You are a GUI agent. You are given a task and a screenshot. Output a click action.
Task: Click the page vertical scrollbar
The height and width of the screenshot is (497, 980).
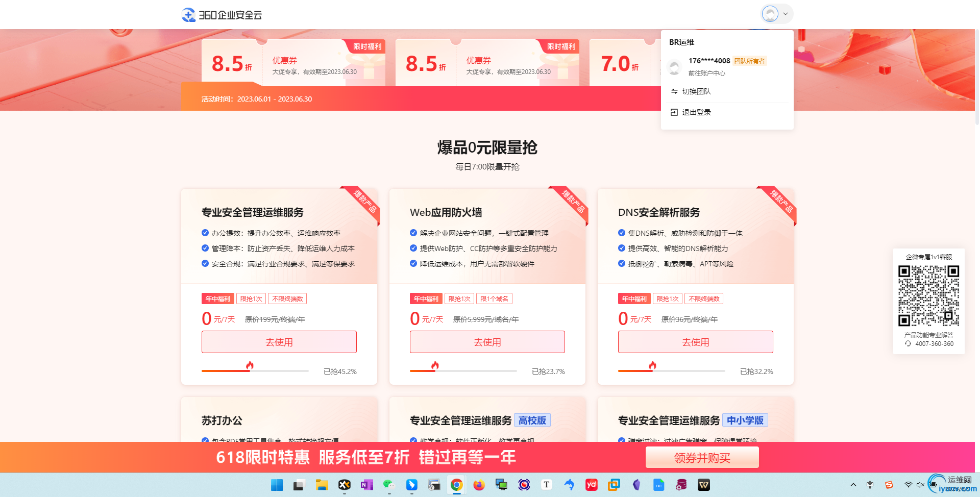click(977, 77)
